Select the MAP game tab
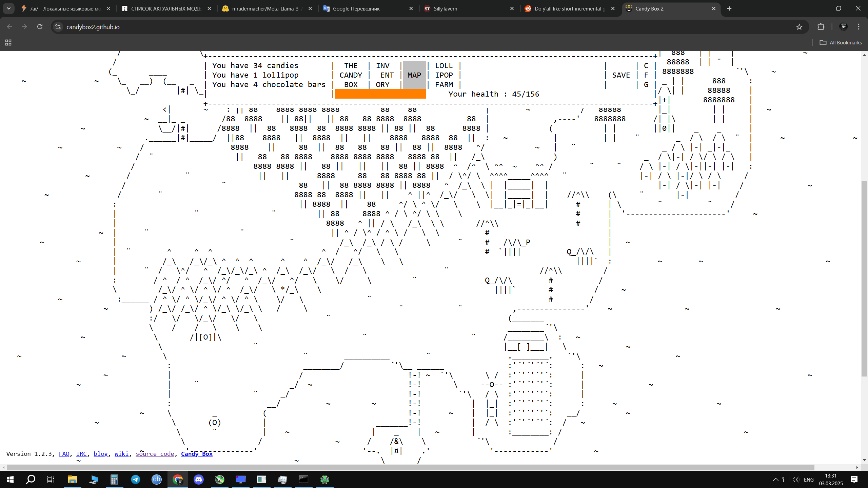 tap(414, 75)
